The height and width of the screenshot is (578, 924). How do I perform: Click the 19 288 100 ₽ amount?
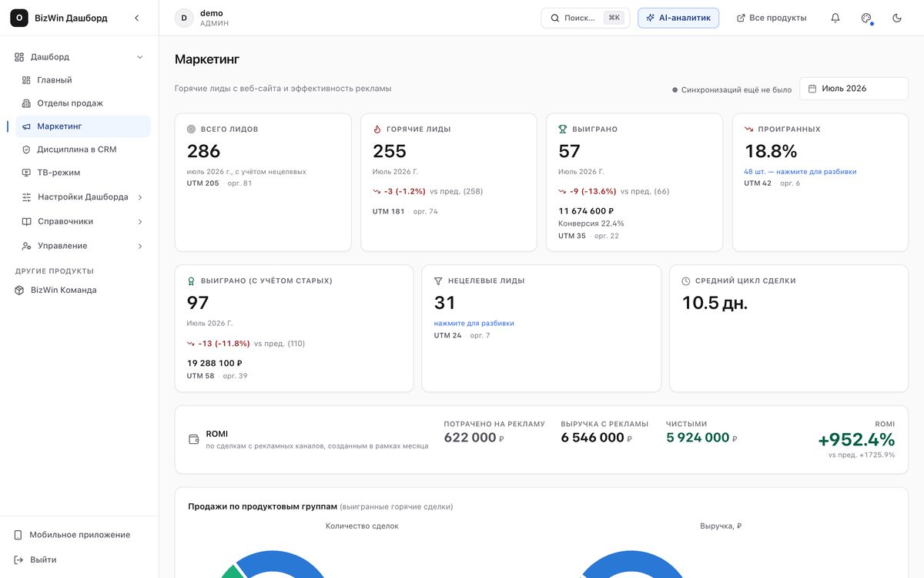click(215, 363)
